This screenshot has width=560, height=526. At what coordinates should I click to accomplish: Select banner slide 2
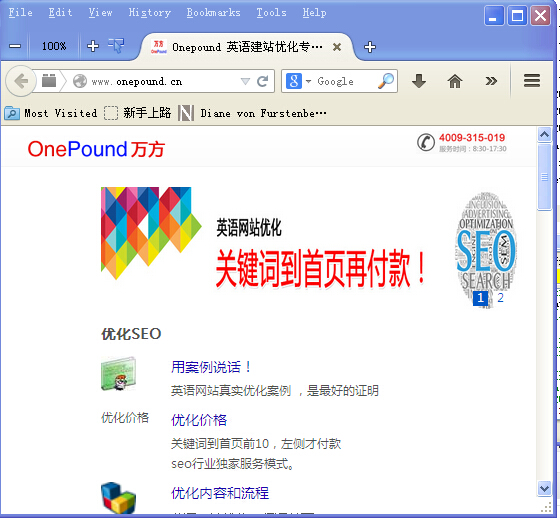click(x=500, y=298)
